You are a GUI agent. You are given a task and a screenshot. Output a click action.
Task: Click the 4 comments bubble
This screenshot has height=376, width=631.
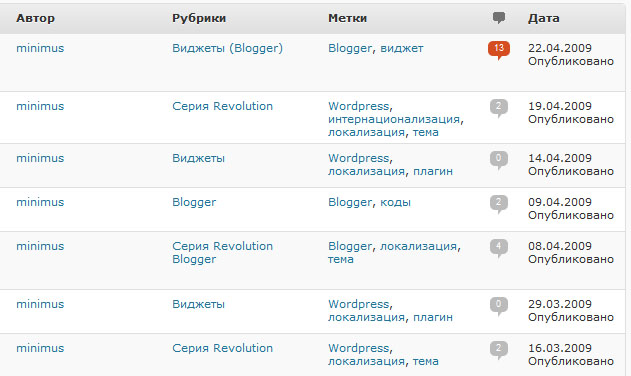point(499,248)
